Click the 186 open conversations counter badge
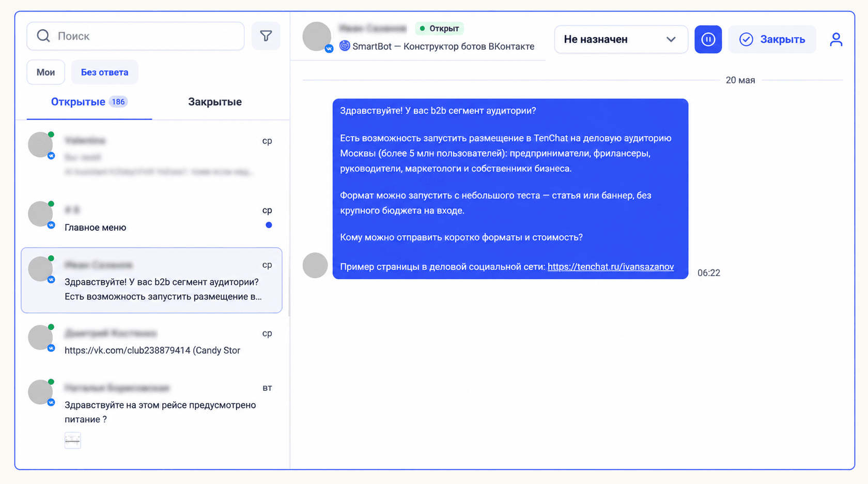The height and width of the screenshot is (484, 868). (x=118, y=102)
